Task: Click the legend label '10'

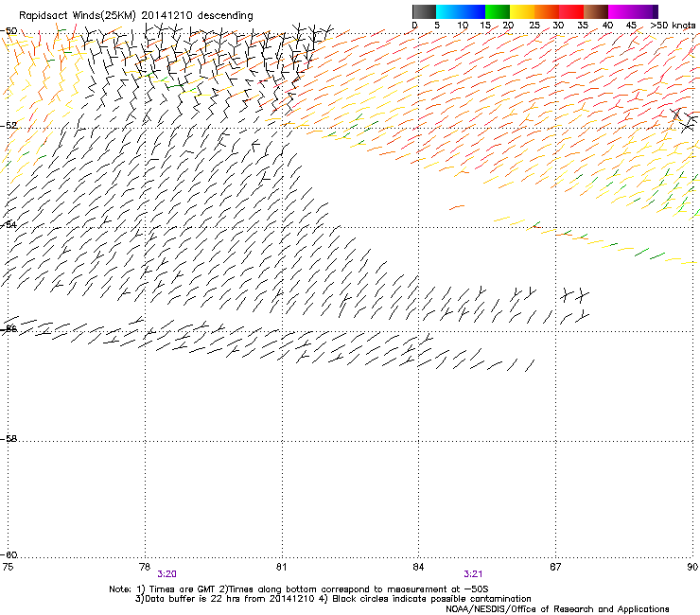Action: [x=463, y=26]
